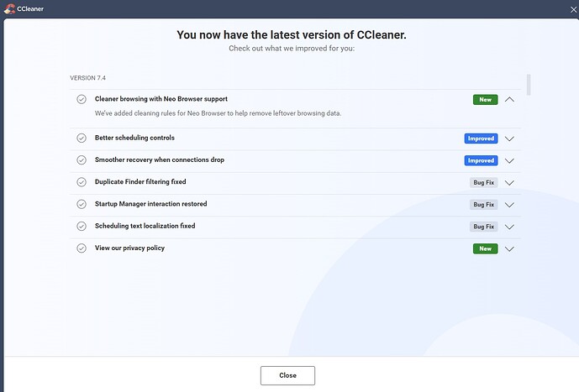579x392 pixels.
Task: Expand Better scheduling controls details
Action: (x=509, y=139)
